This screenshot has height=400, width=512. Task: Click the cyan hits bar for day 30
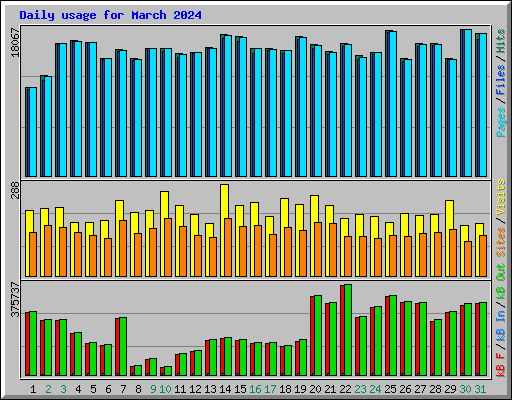coord(468,103)
